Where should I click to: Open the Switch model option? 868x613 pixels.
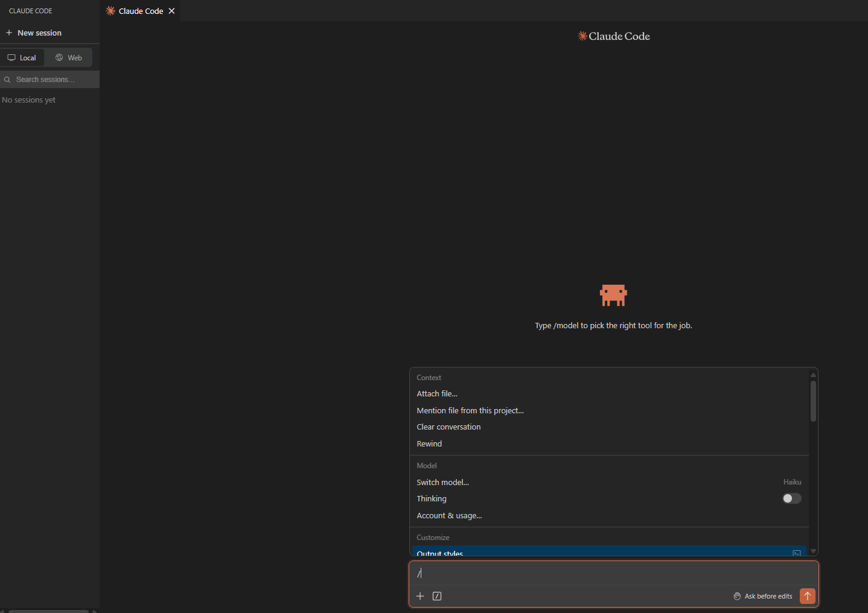(x=442, y=482)
